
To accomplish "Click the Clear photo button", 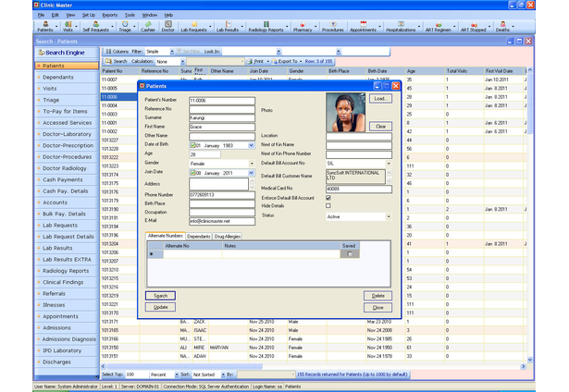I will pos(380,126).
